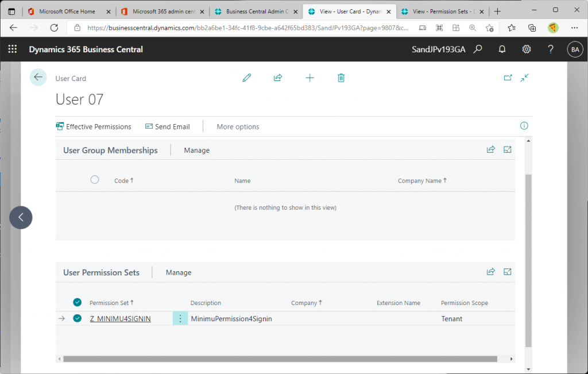Open the More options menu
This screenshot has height=374, width=588.
pos(238,126)
